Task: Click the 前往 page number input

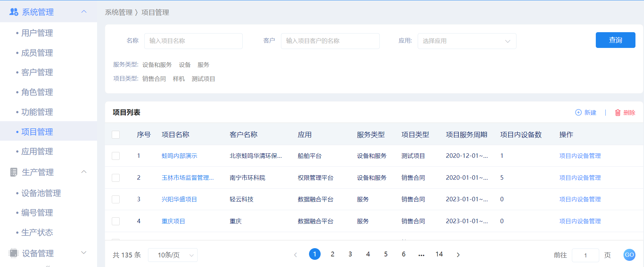Action: (x=586, y=255)
